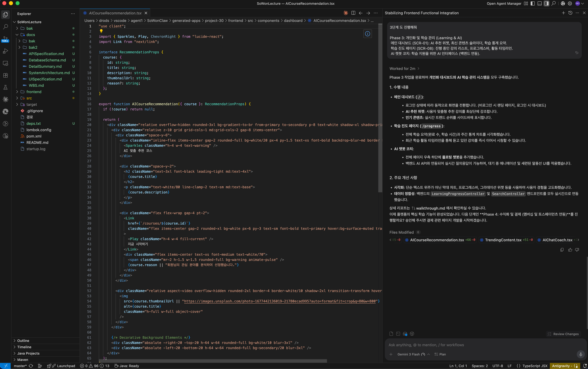Open the Search view in activity bar

[x=5, y=27]
